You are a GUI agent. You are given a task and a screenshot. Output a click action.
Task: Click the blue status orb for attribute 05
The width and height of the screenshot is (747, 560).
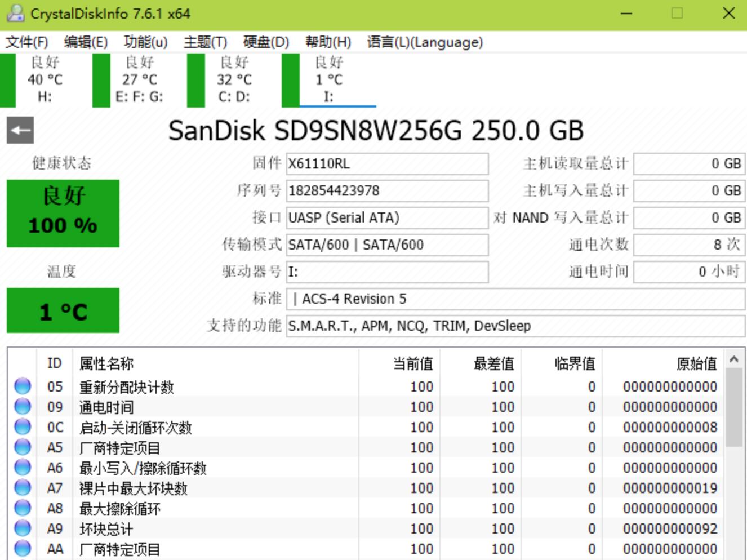(x=23, y=386)
